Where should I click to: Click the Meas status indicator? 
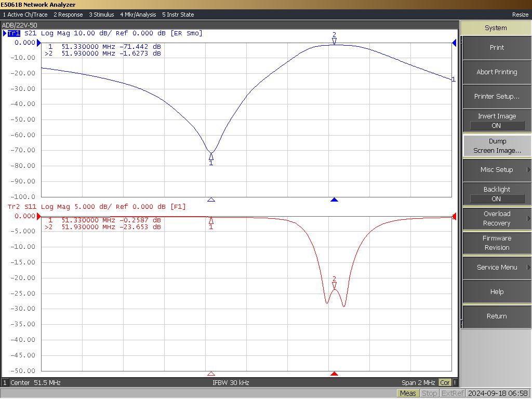point(408,393)
